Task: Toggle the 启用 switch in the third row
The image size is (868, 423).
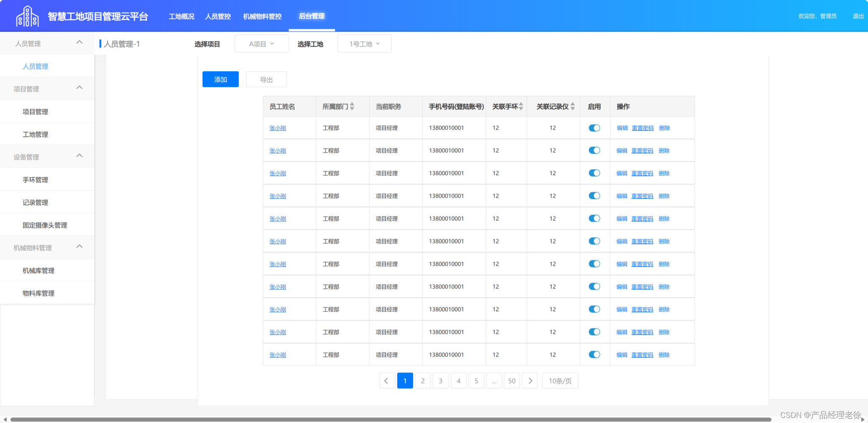Action: coord(594,173)
